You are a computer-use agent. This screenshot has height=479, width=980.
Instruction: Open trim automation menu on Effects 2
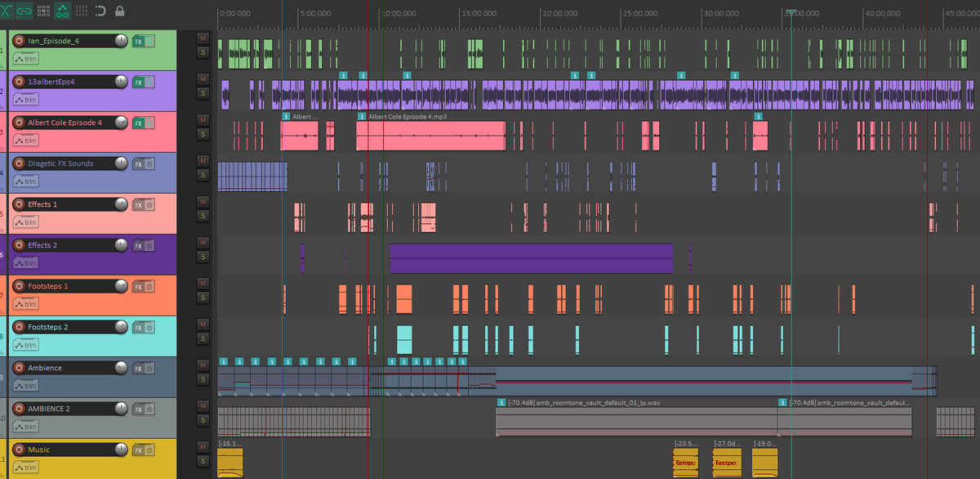[25, 263]
